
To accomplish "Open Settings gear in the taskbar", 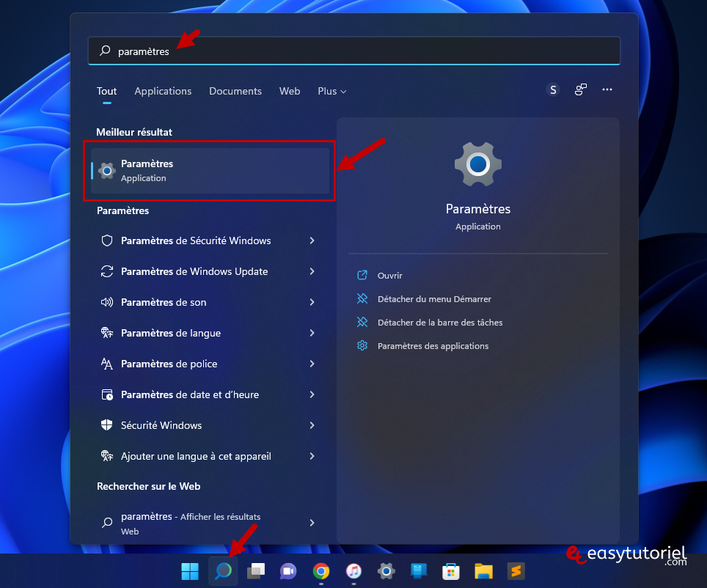I will pyautogui.click(x=387, y=571).
